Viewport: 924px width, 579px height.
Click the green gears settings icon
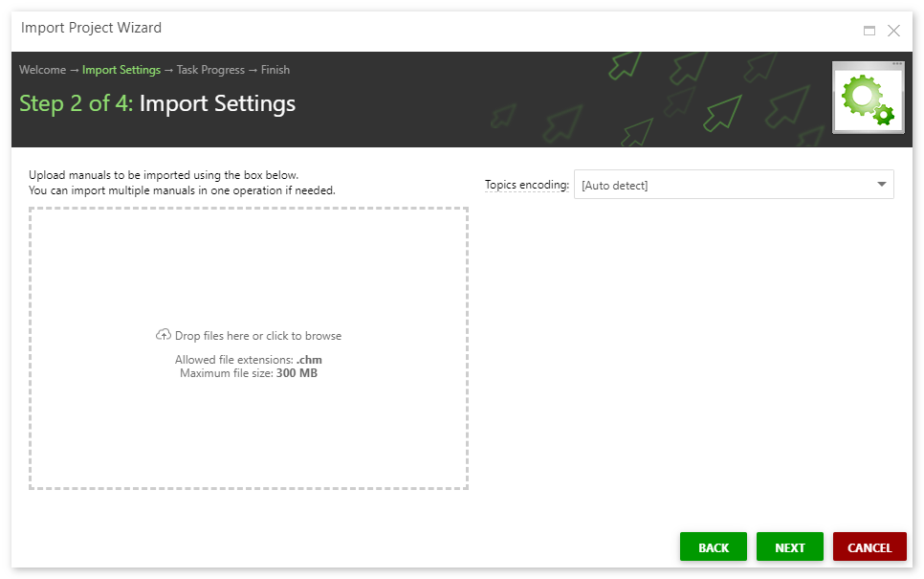(x=868, y=98)
